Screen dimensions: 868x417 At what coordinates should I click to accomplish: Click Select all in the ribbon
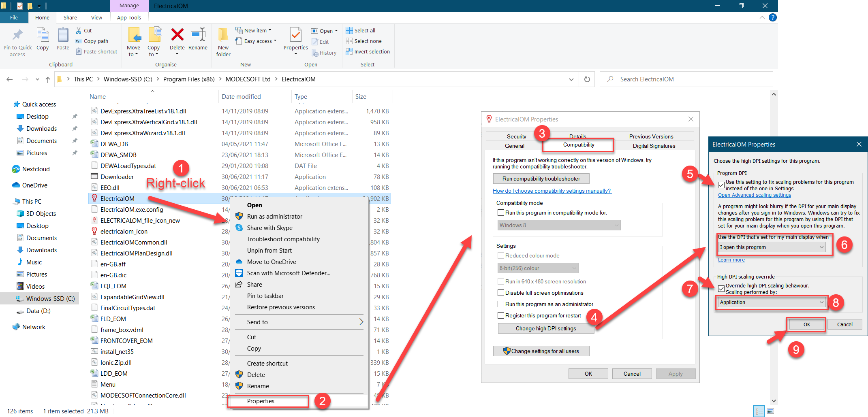tap(361, 30)
